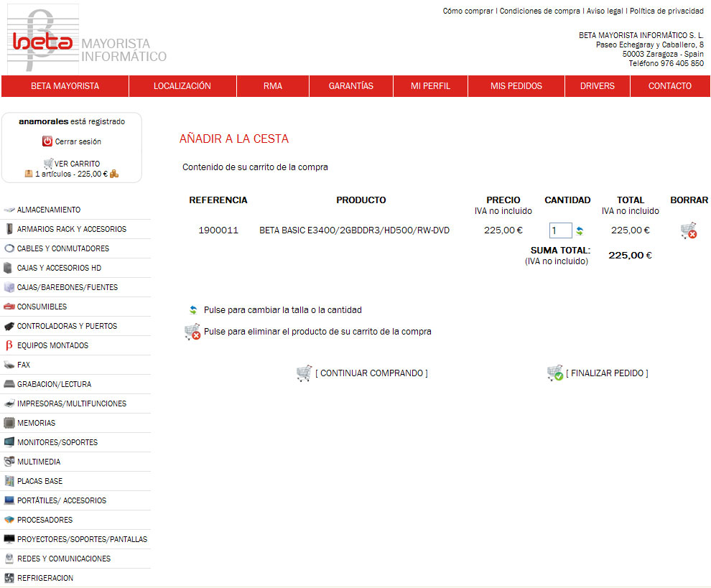Click the REFRIGERACION fan icon

(9, 578)
